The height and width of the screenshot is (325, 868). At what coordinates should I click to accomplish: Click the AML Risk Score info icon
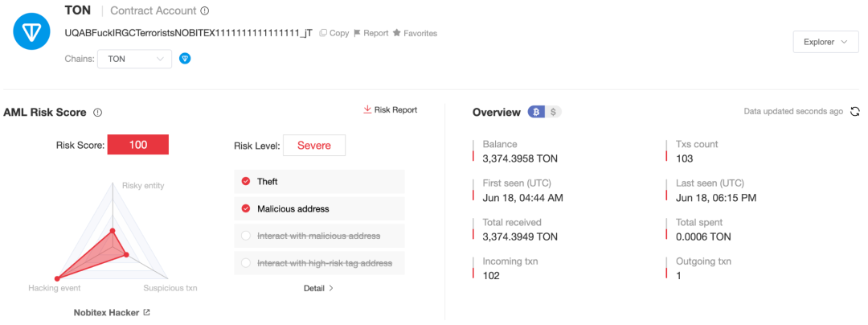(x=97, y=113)
